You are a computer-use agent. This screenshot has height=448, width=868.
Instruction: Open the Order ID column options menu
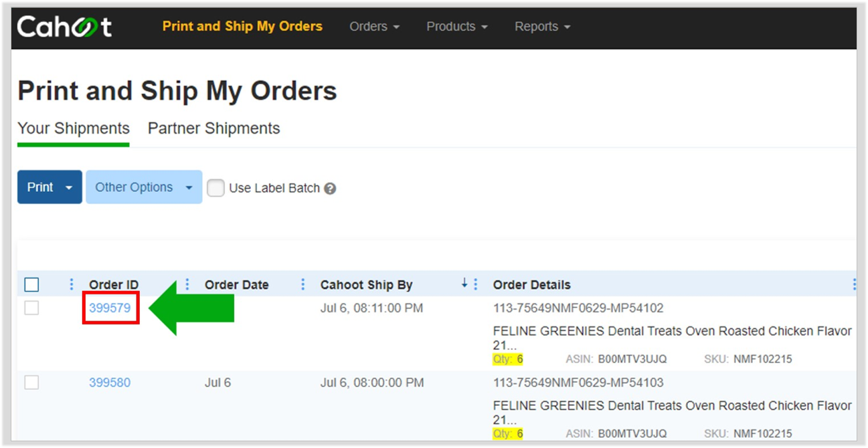click(x=187, y=285)
